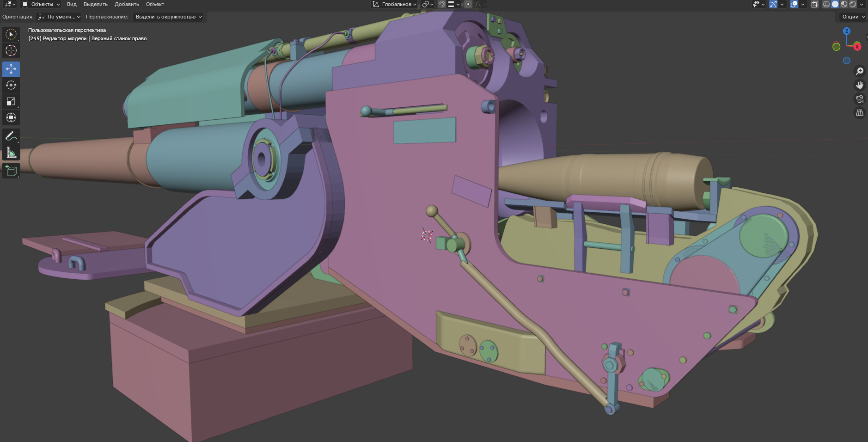Switch to material preview shading
This screenshot has height=442, width=868.
[x=844, y=4]
